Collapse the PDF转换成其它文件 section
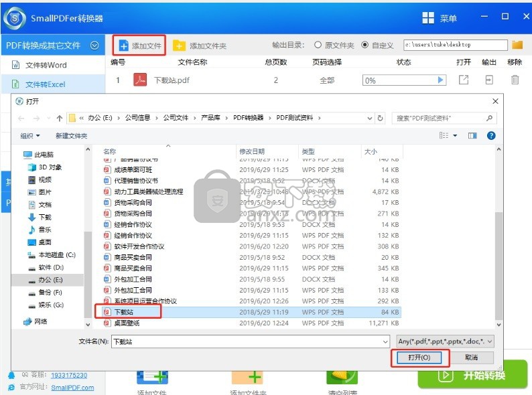 click(94, 45)
